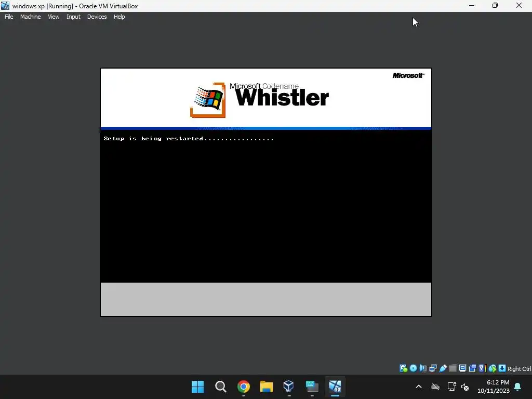Close the VirtualBox VM window
Viewport: 532px width, 399px height.
[519, 6]
